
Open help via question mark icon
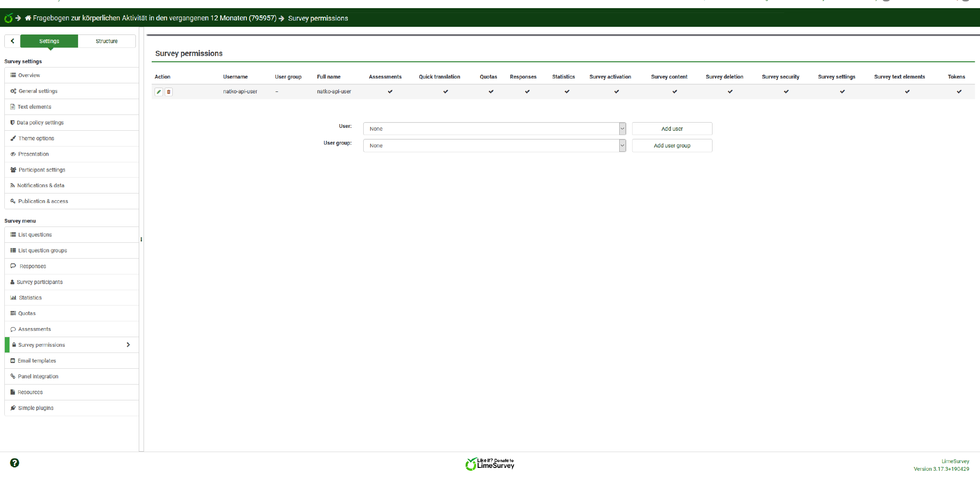tap(15, 463)
